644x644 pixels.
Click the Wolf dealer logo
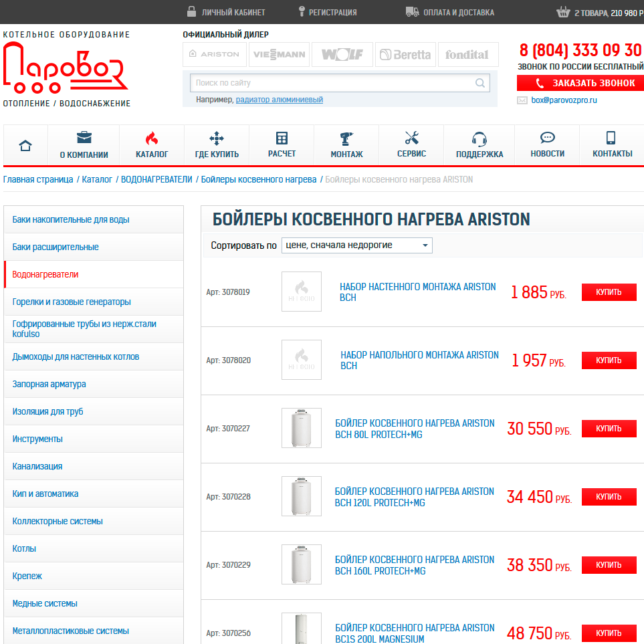pos(342,54)
